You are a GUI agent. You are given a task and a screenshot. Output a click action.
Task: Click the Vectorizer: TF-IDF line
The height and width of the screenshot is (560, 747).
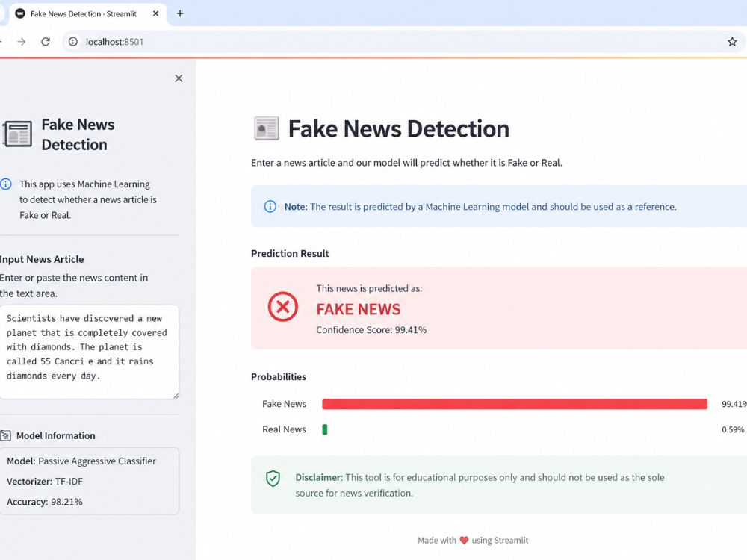[x=45, y=481]
